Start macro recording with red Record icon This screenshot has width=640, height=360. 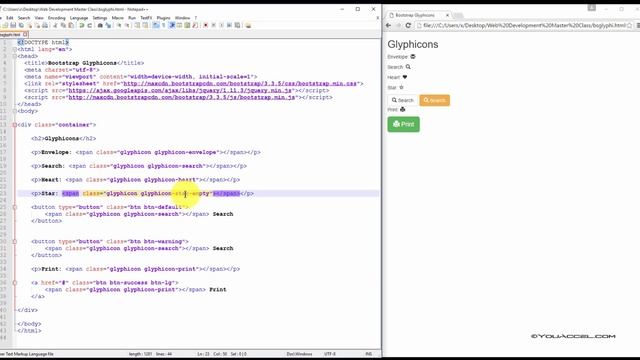205,25
